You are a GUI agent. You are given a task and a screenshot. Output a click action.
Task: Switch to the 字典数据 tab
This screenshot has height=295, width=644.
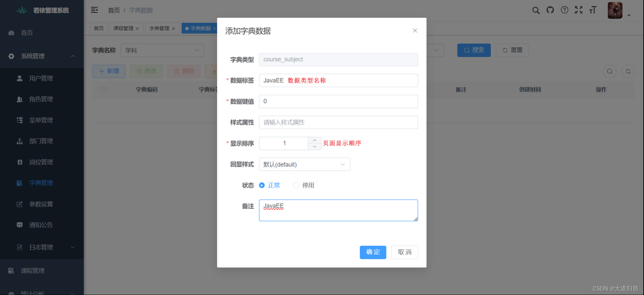point(201,28)
